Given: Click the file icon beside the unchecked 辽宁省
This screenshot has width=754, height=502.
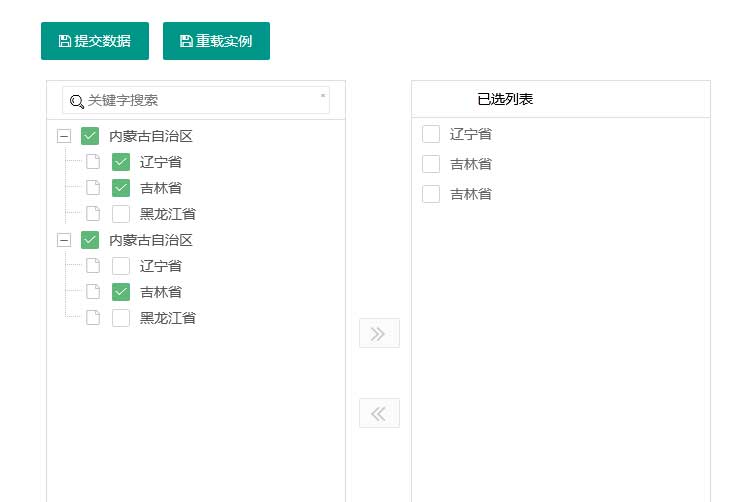Looking at the screenshot, I should [93, 266].
